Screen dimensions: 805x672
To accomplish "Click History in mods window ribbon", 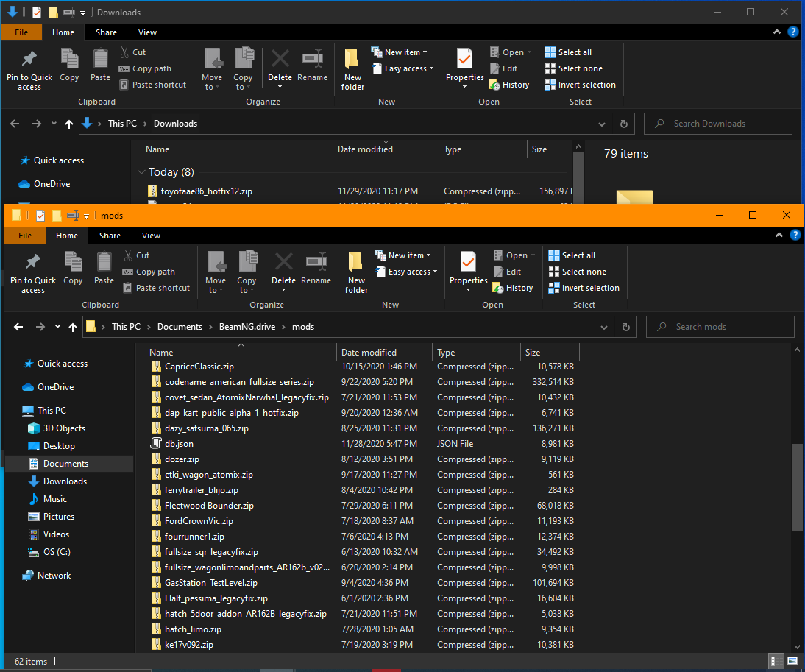I will pyautogui.click(x=513, y=288).
